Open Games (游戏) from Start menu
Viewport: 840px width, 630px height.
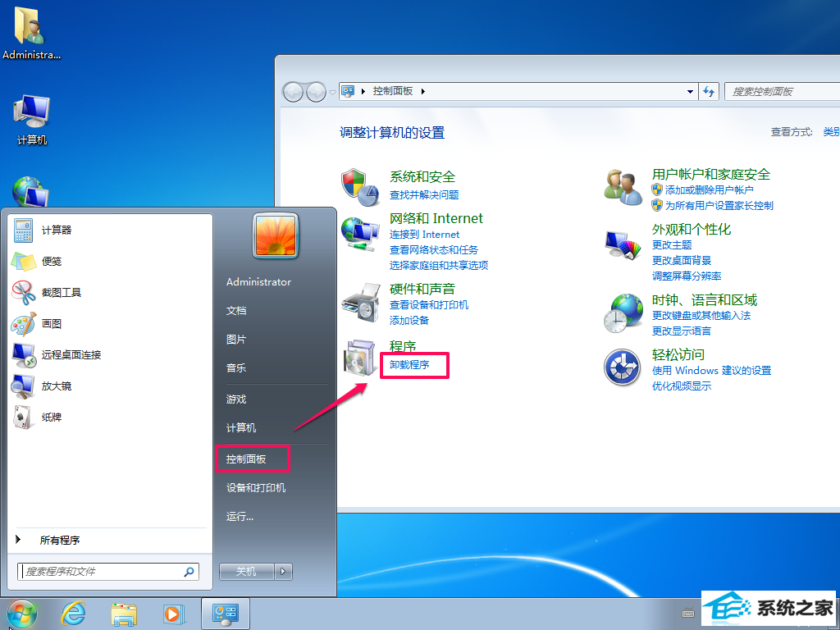click(x=236, y=399)
